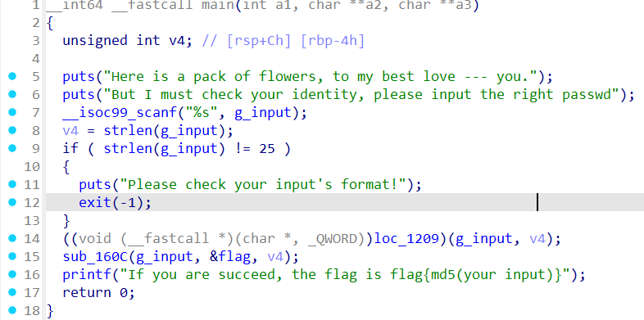
Task: Click the __fastcall keyword in main's signature
Action: pyautogui.click(x=152, y=5)
